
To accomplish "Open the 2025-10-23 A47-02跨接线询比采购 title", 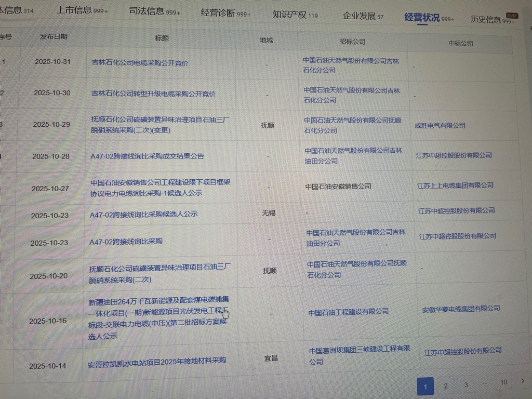I will [126, 242].
